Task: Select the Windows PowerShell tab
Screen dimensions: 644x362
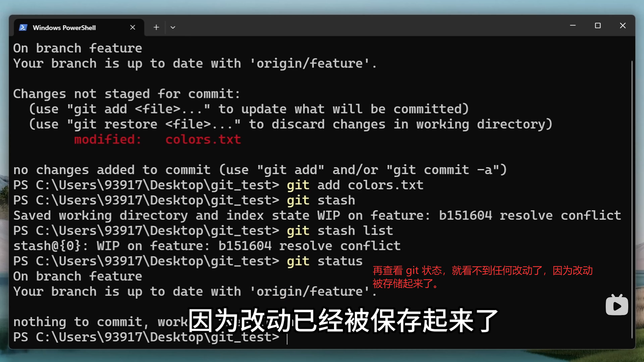Action: [x=64, y=28]
